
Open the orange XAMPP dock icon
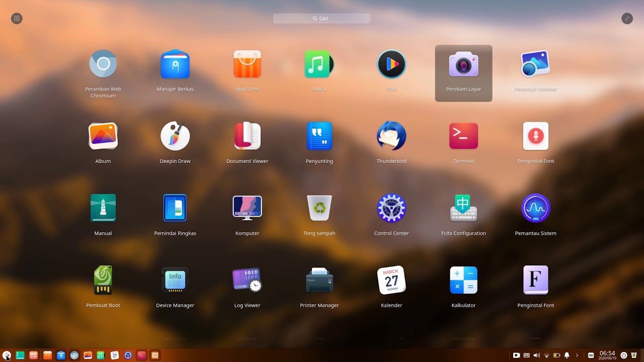tap(155, 355)
